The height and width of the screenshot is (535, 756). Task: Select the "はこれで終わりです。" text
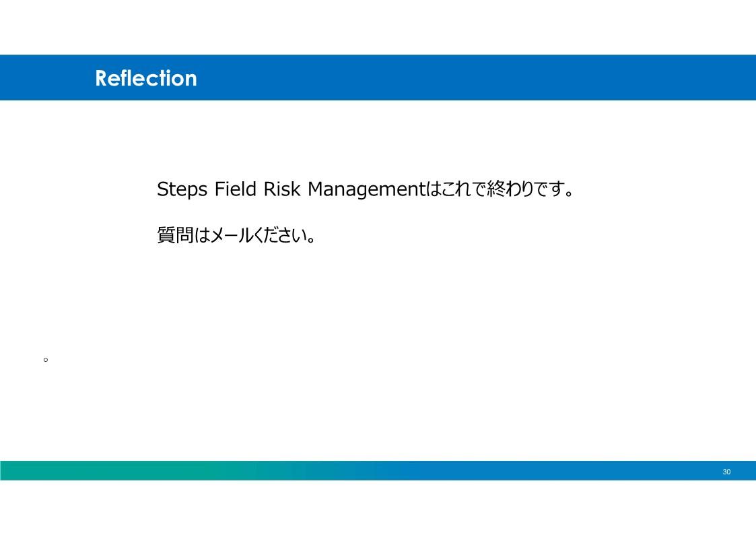pyautogui.click(x=500, y=189)
